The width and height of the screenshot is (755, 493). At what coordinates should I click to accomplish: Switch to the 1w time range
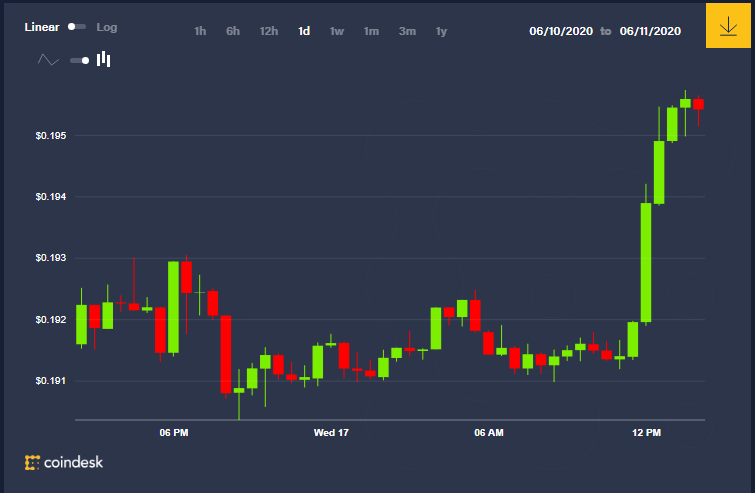pyautogui.click(x=337, y=31)
